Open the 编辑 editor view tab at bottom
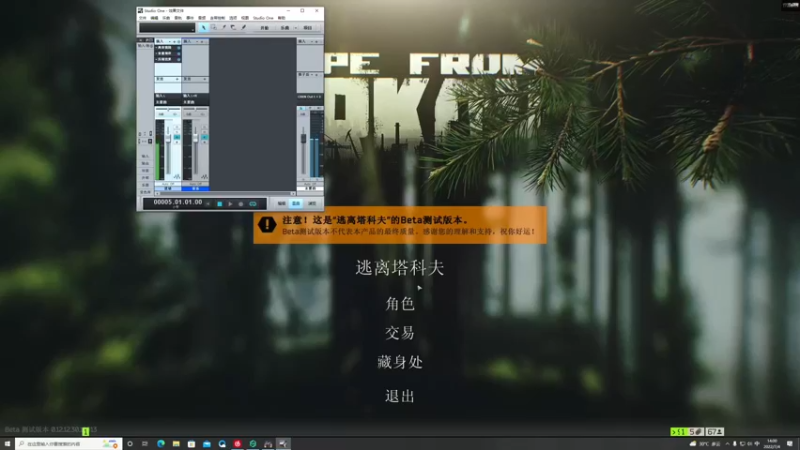This screenshot has width=800, height=450. pyautogui.click(x=282, y=204)
